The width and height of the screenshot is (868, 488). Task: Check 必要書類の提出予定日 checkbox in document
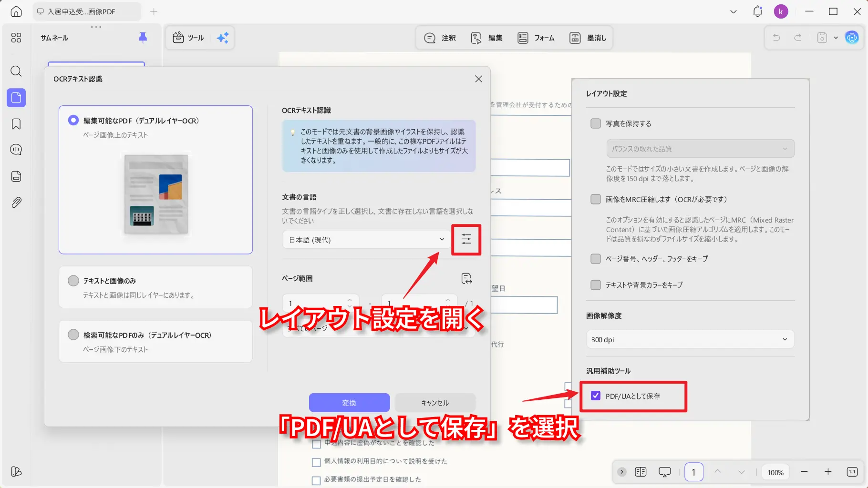pyautogui.click(x=316, y=480)
